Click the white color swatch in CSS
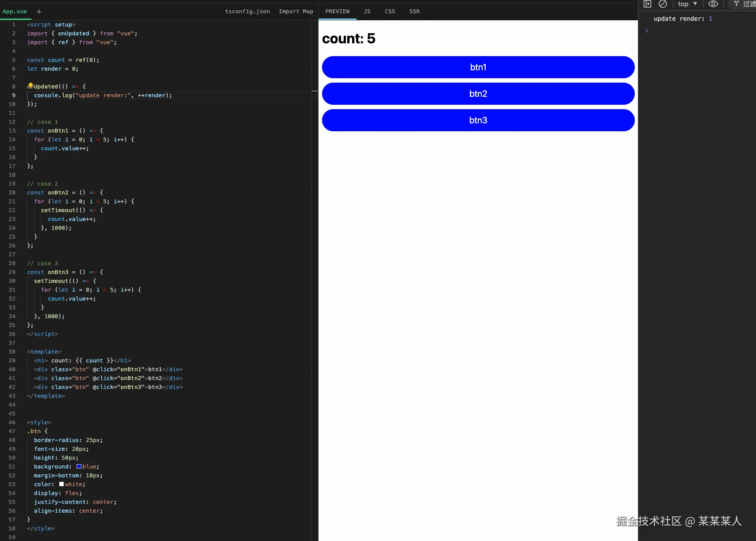Image resolution: width=756 pixels, height=541 pixels. tap(61, 484)
